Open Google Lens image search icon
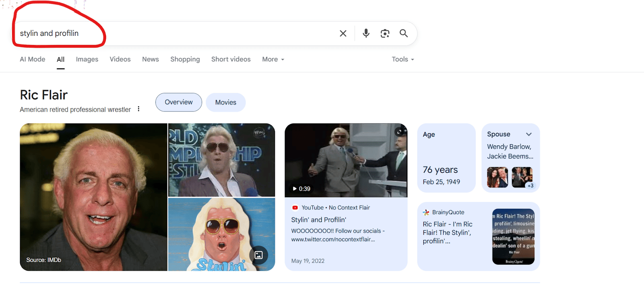The height and width of the screenshot is (288, 644). (x=385, y=33)
